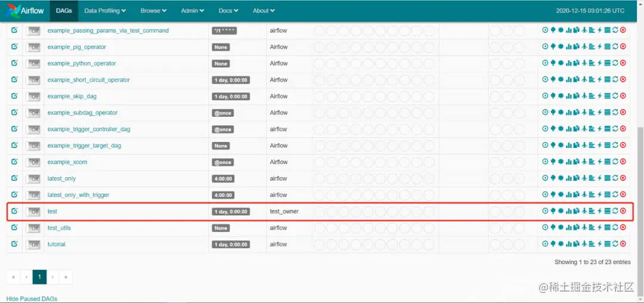Open example_trigger_controller_dag link
The height and width of the screenshot is (303, 644).
pos(89,129)
